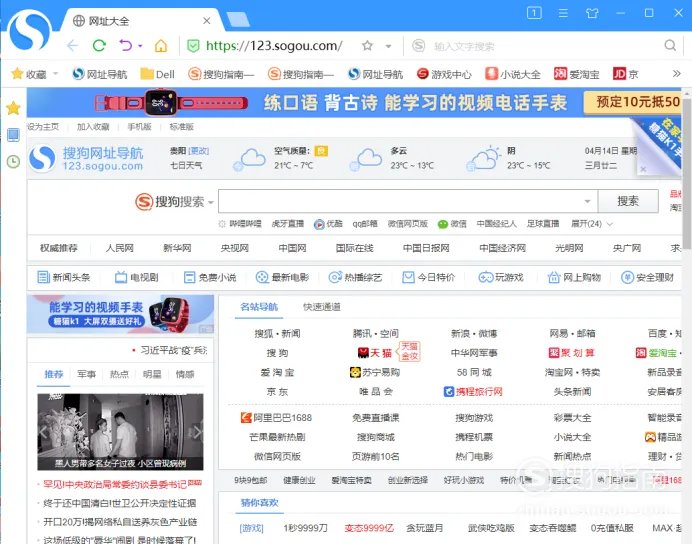Go back with the back arrow

[72, 45]
